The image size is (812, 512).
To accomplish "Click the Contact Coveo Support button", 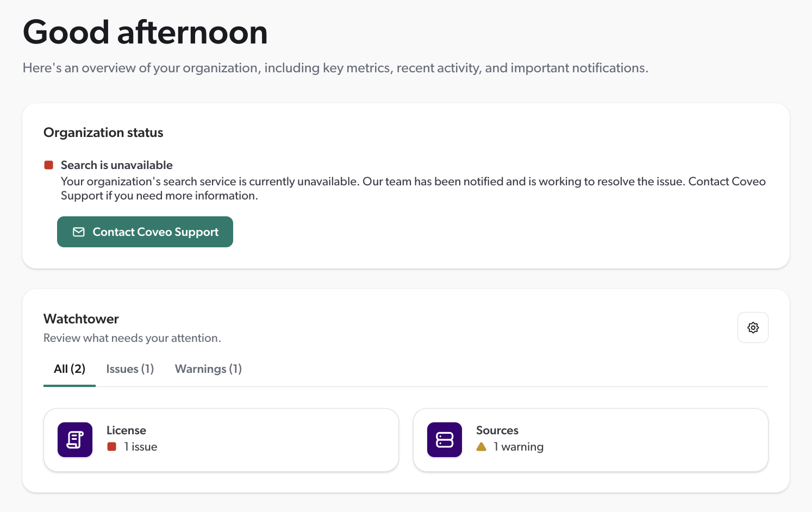I will (x=145, y=232).
